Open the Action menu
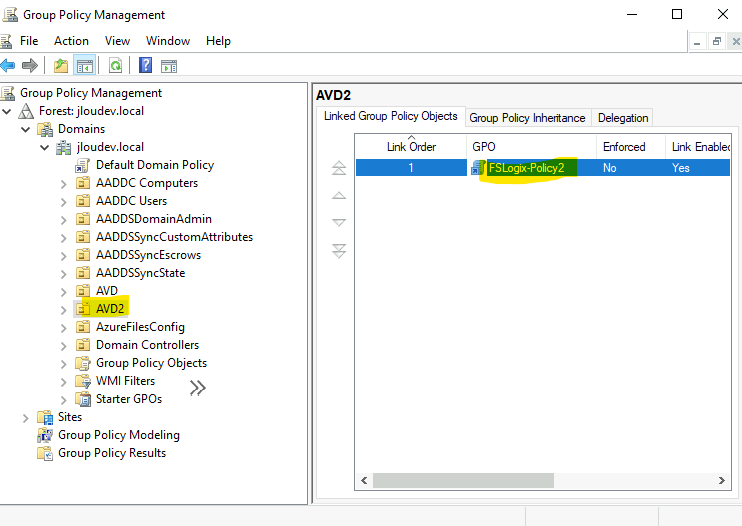742x526 pixels. [71, 41]
